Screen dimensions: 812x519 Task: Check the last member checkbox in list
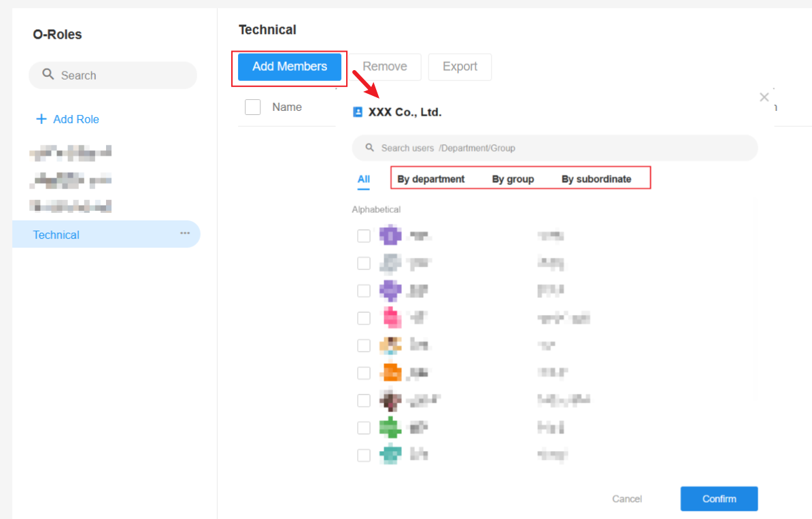[x=364, y=455]
